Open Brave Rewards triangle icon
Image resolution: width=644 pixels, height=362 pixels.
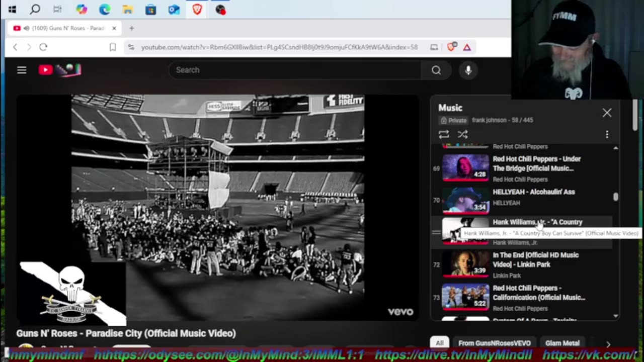467,47
